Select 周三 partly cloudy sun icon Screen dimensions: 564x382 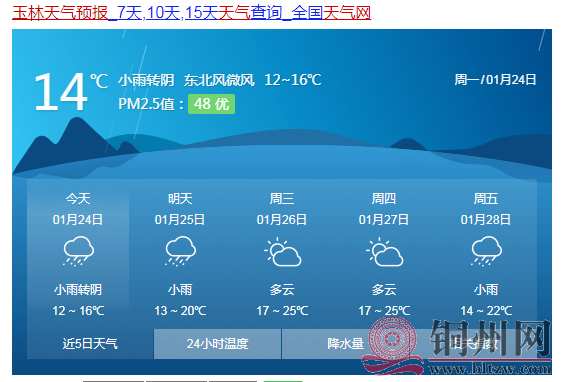(283, 251)
